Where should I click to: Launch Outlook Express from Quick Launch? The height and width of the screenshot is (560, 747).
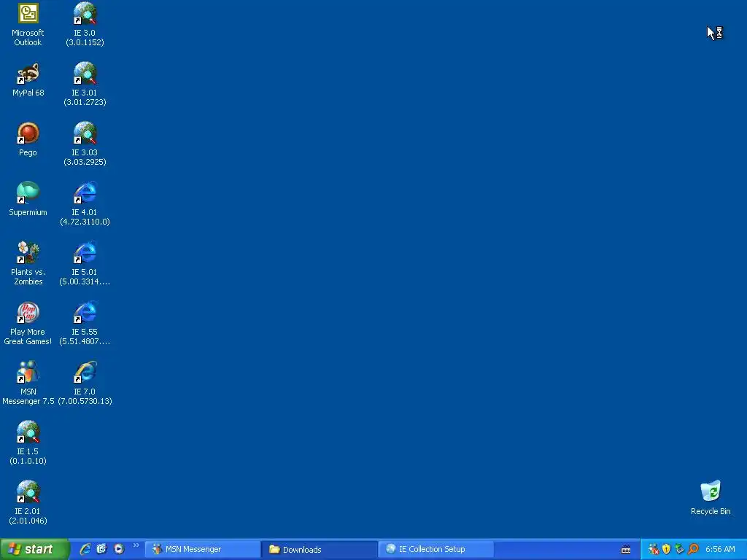click(101, 549)
